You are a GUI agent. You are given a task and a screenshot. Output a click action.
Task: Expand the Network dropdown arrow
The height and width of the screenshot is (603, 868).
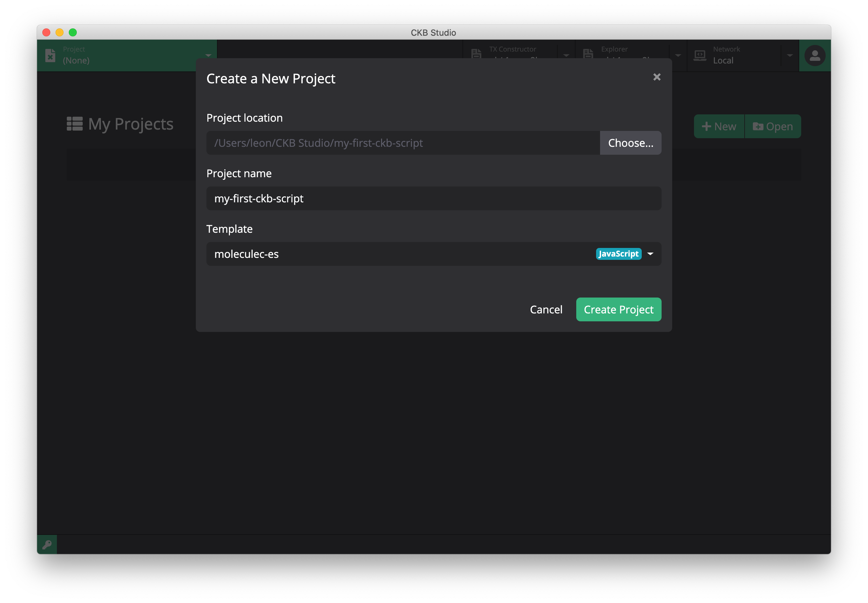pyautogui.click(x=790, y=55)
